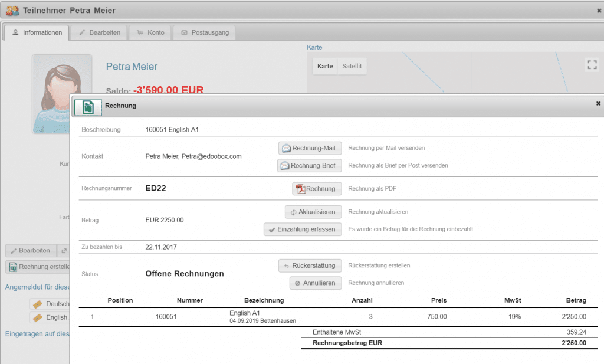Click Preis column header

coord(439,300)
